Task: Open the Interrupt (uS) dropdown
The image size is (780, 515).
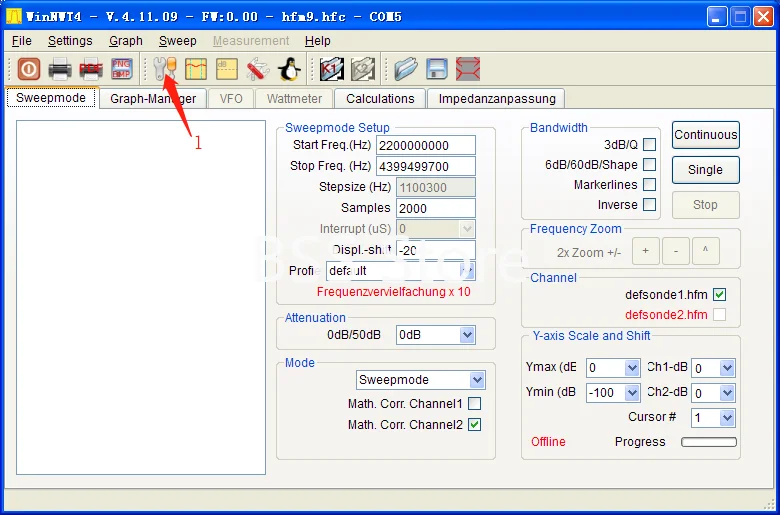Action: [436, 229]
